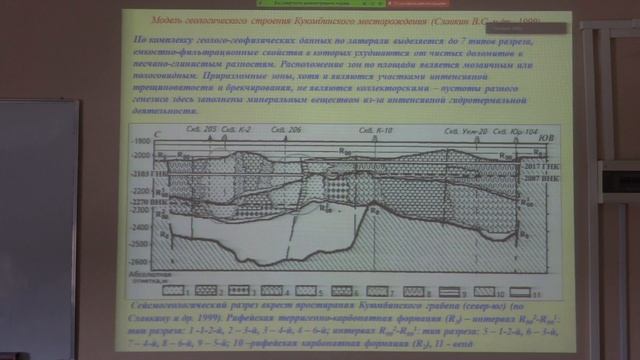This screenshot has width=640, height=360.
Task: Click well label "Скв. 205"
Action: click(x=201, y=129)
